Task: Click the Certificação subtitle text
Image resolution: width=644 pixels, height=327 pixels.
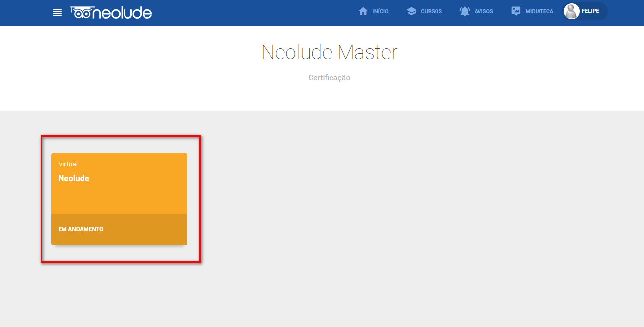Action: (329, 78)
